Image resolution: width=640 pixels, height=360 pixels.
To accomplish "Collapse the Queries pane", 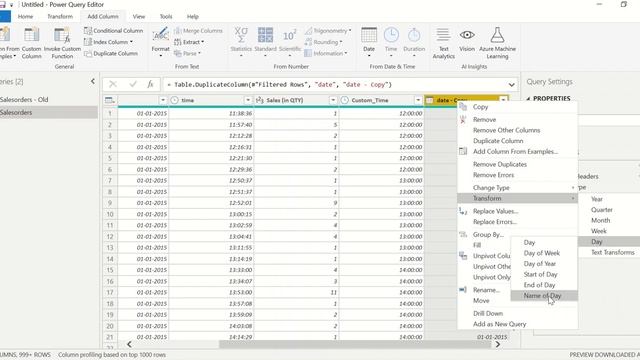I will click(93, 82).
